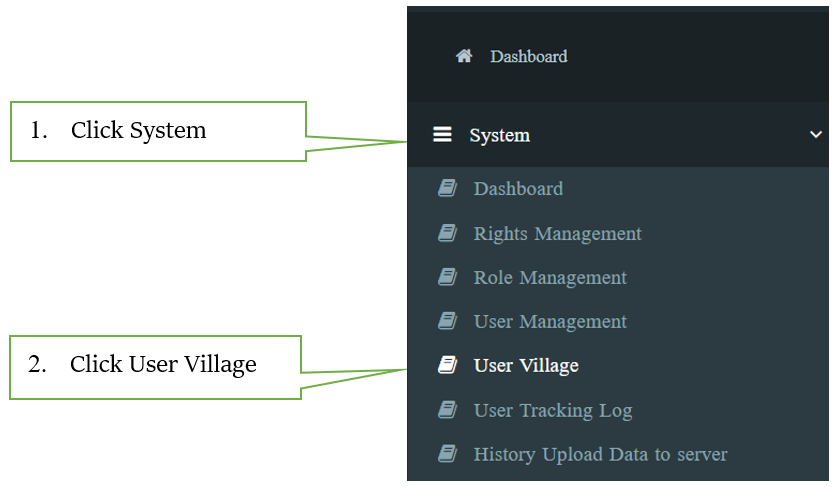Open the System menu
Viewport: 837px width, 487px height.
(499, 135)
